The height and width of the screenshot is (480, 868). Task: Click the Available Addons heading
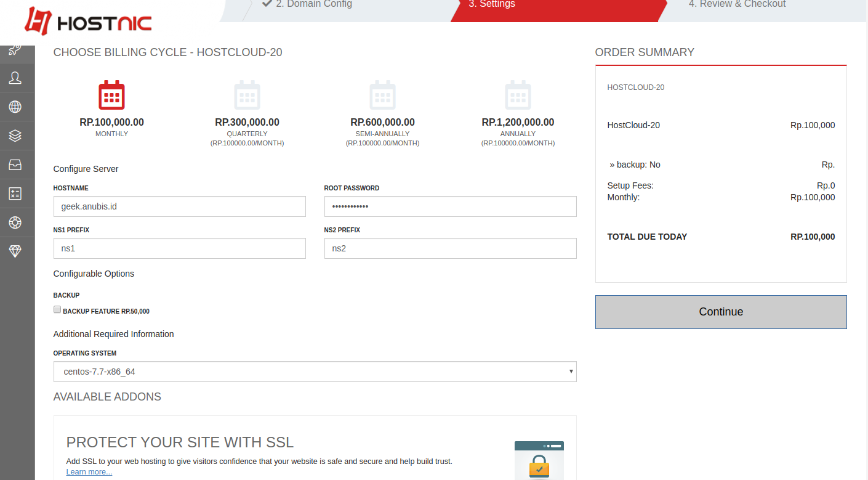coord(107,397)
